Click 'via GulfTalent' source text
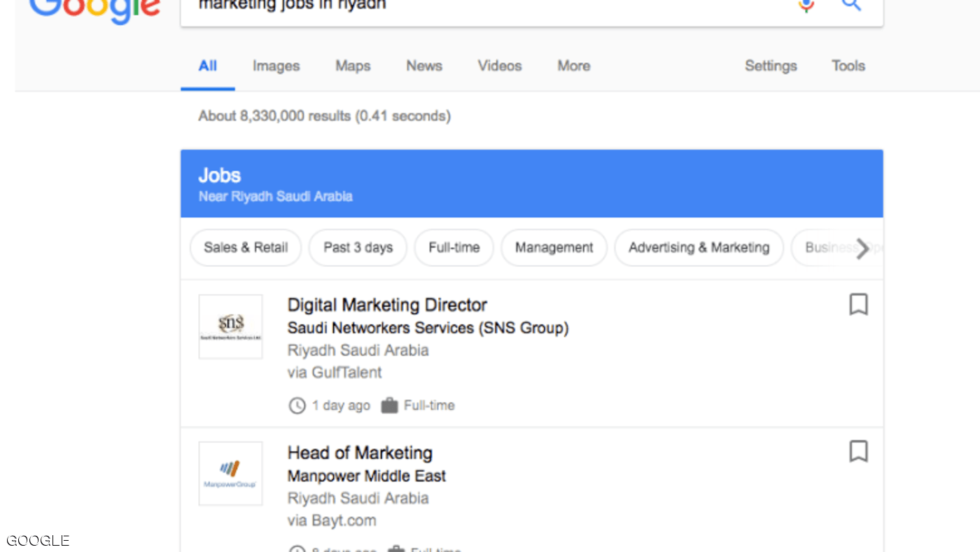980x552 pixels. (x=335, y=373)
